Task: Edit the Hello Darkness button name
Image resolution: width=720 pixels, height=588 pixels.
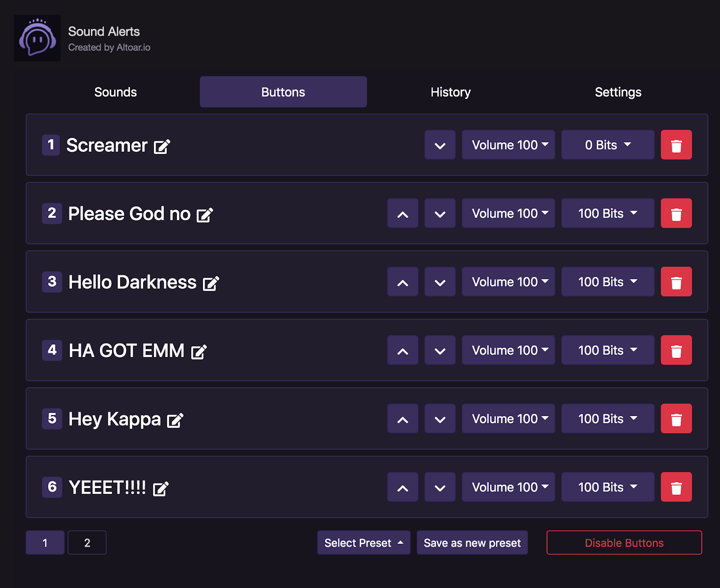Action: 211,283
